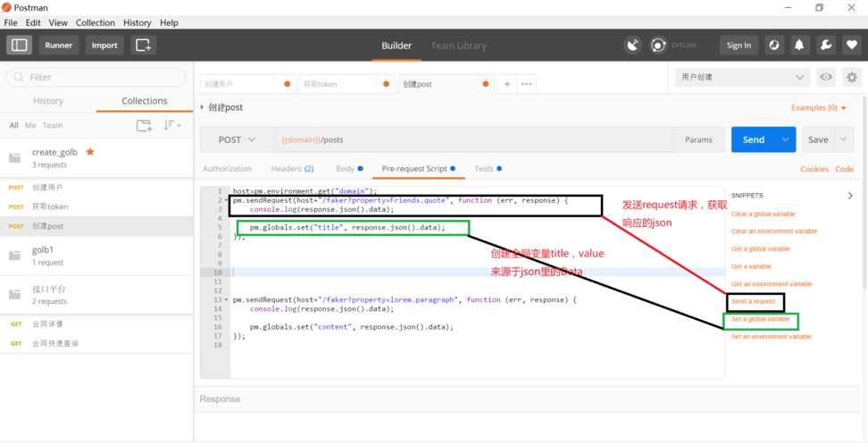The image size is (868, 446).
Task: Click the request URL field
Action: coord(473,139)
